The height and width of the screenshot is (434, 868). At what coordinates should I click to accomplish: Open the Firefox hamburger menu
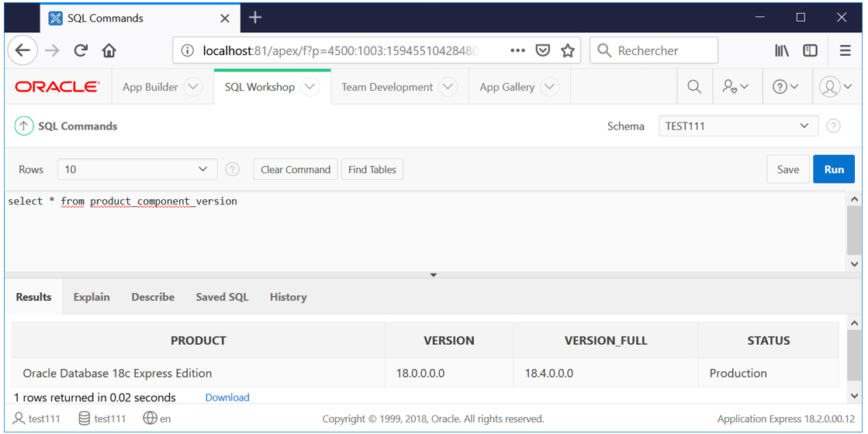click(x=845, y=51)
